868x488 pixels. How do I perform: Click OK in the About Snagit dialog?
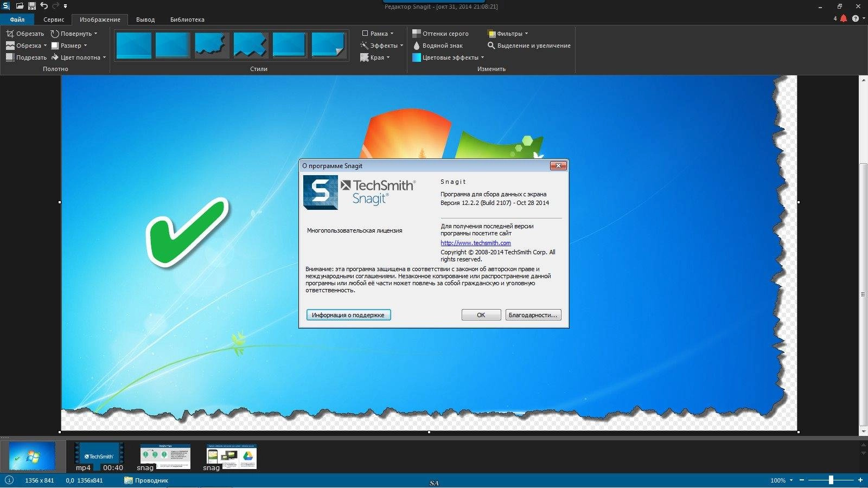tap(481, 315)
